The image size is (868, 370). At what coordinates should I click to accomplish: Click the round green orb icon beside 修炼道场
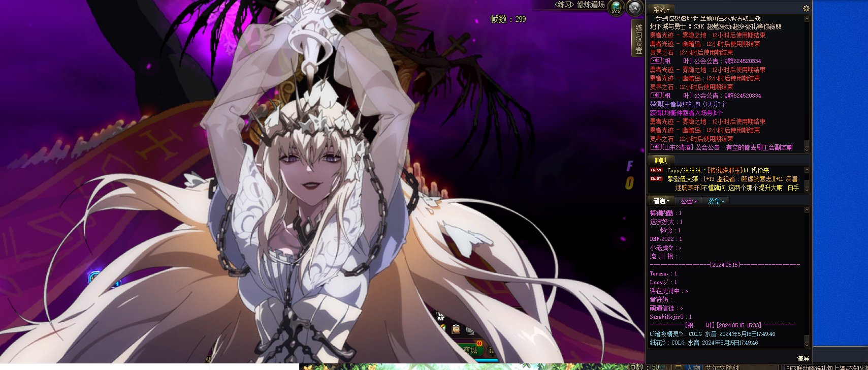click(616, 8)
